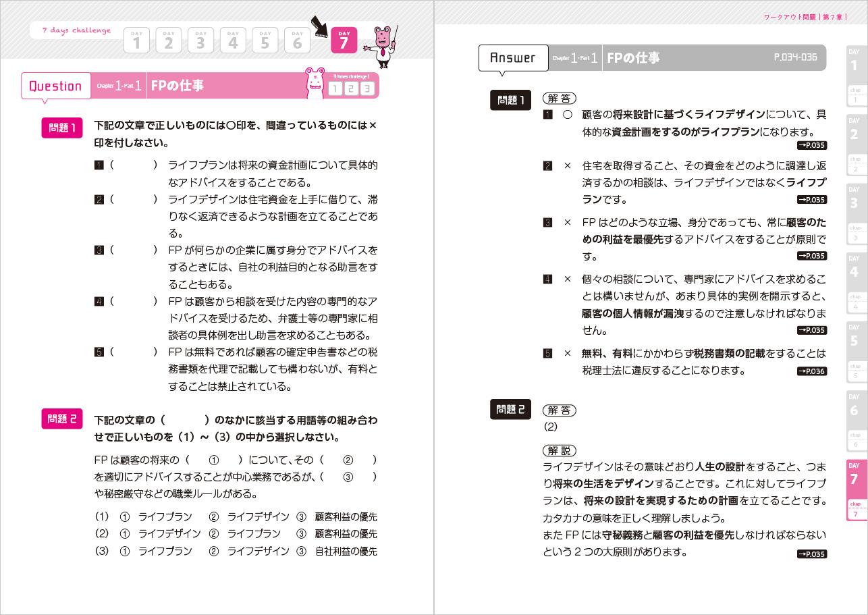Click the (2) answer text for 問題2

(x=550, y=427)
